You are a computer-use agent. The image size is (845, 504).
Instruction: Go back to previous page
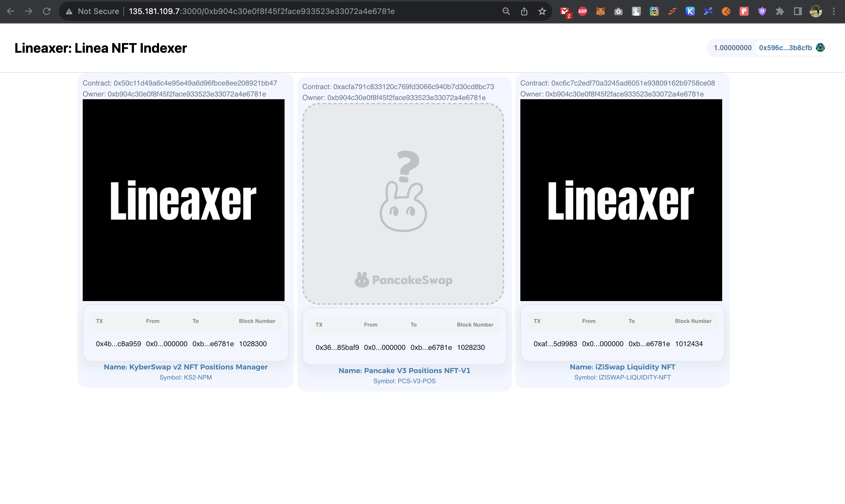(11, 11)
